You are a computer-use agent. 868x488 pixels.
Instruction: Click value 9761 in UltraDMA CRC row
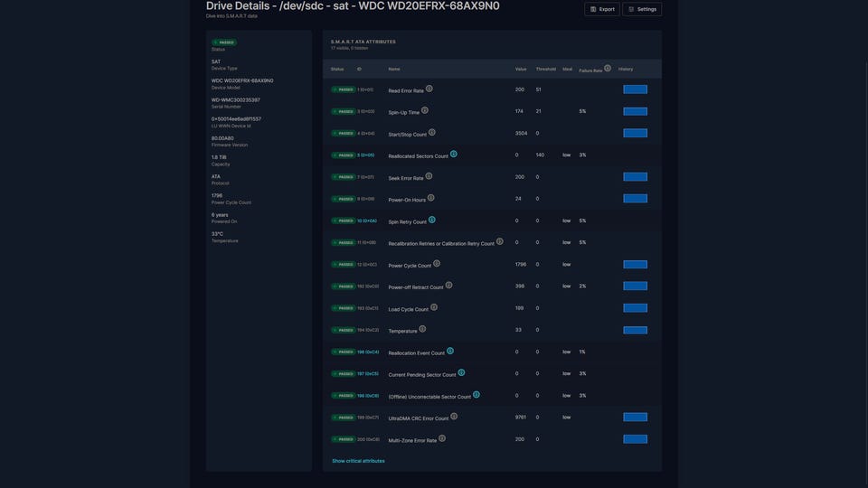click(x=521, y=418)
